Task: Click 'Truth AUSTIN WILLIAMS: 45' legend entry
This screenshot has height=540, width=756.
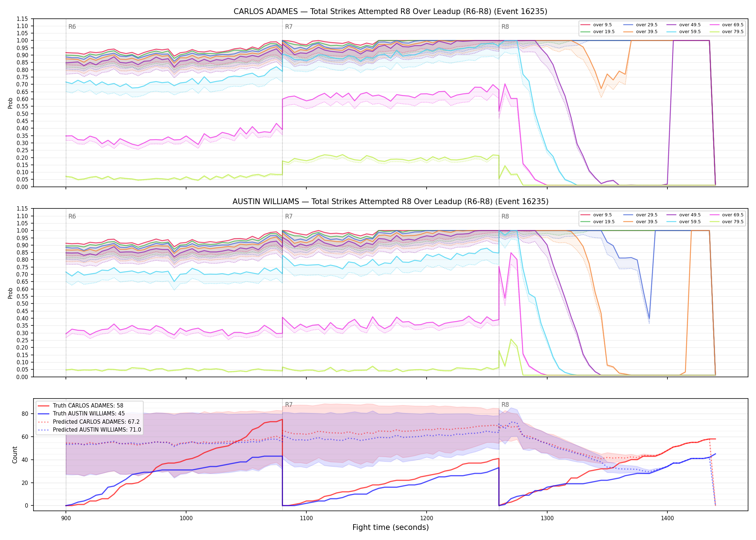Action: (81, 414)
